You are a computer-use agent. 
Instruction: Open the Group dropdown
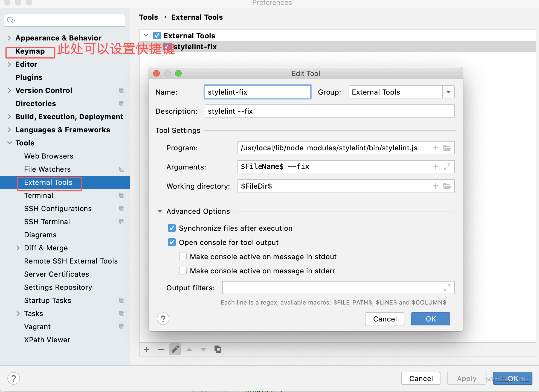[x=448, y=92]
